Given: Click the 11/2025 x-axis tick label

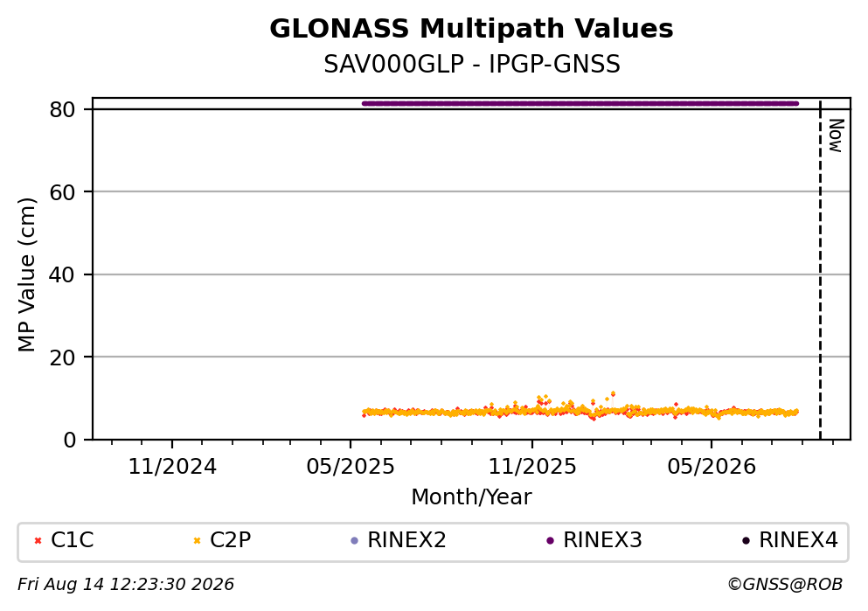Looking at the screenshot, I should click(532, 467).
